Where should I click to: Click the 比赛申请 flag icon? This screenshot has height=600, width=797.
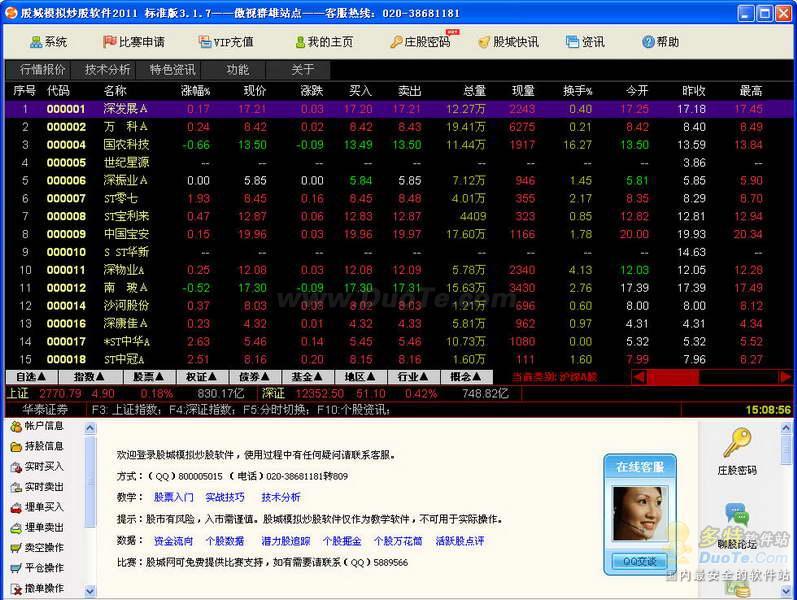(110, 42)
